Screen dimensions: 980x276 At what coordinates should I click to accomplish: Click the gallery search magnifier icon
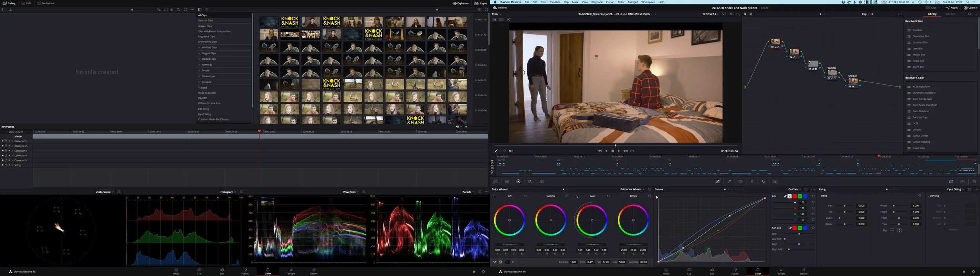[178, 9]
